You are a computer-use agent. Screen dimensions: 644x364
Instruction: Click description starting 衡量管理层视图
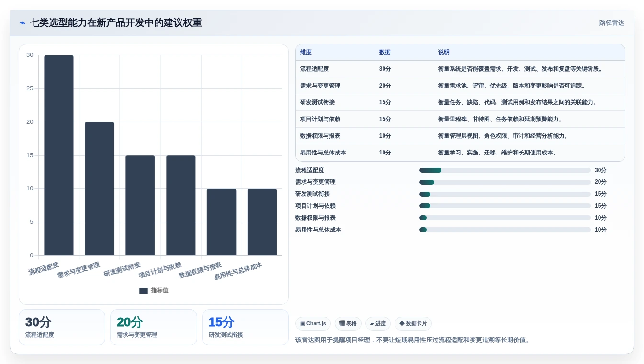click(503, 136)
